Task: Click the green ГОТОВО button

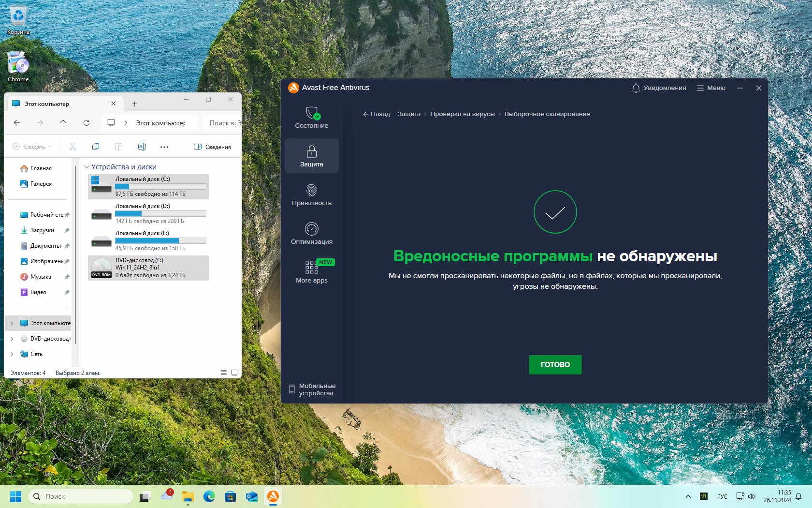Action: [555, 365]
